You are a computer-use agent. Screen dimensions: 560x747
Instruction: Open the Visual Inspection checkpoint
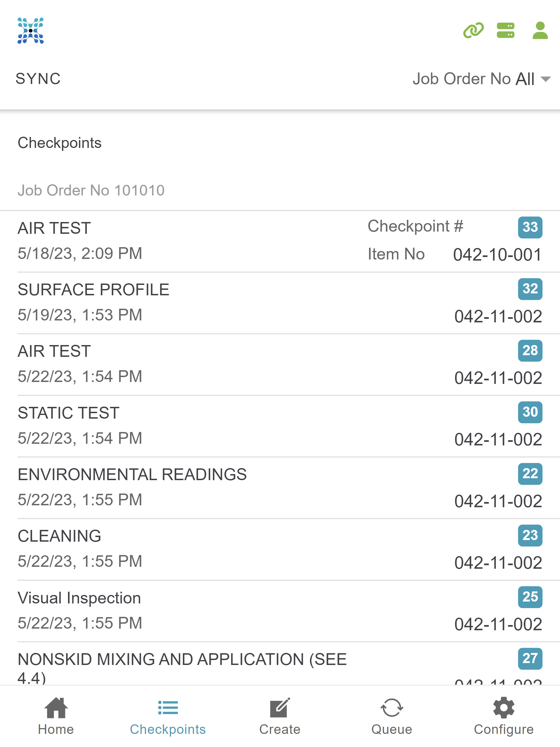coord(280,611)
